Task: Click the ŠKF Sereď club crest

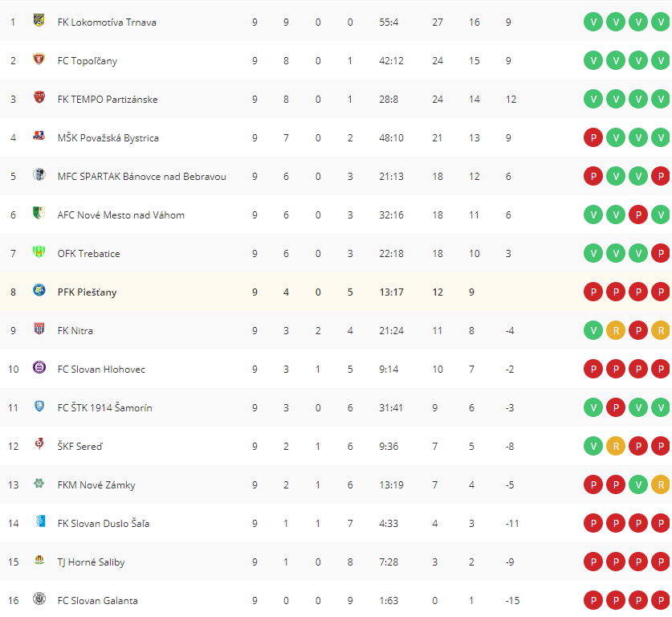Action: click(x=39, y=444)
